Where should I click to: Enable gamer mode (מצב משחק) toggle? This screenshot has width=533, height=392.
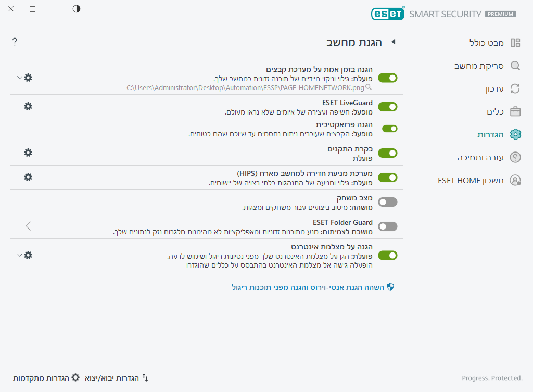click(387, 202)
